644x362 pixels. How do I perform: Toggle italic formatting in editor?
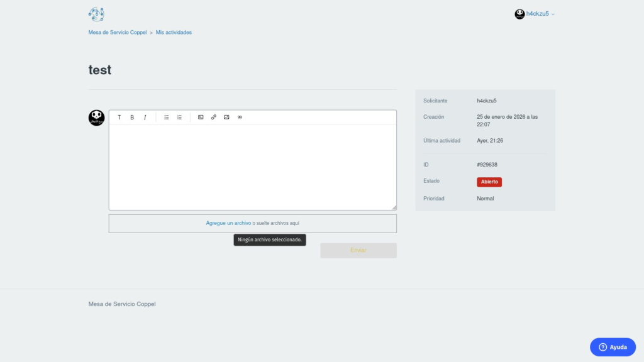point(145,118)
